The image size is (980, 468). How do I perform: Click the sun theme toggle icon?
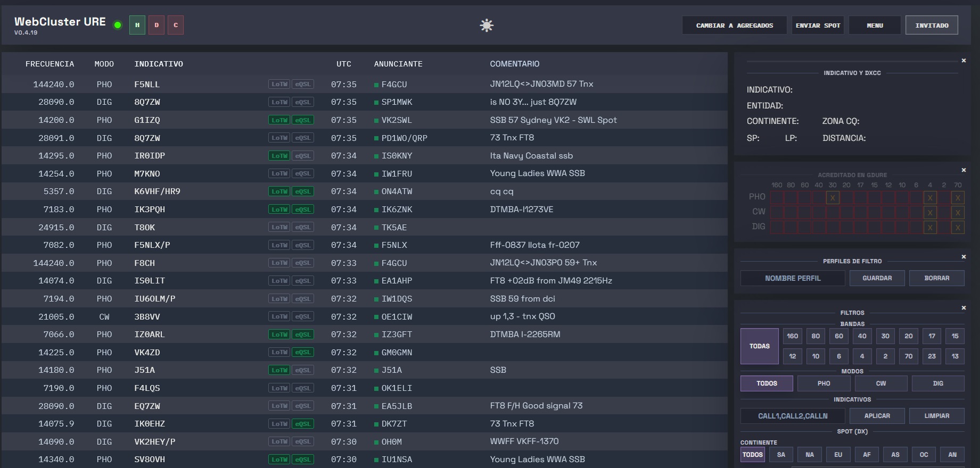(487, 26)
